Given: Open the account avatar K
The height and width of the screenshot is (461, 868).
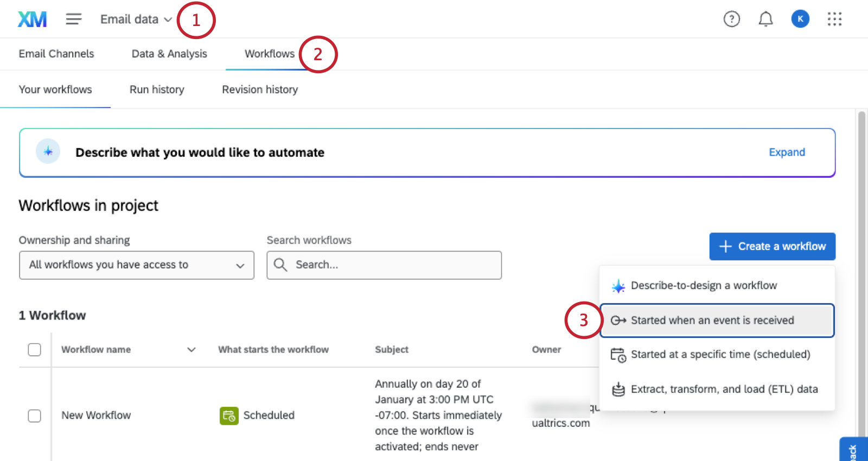Looking at the screenshot, I should point(800,19).
